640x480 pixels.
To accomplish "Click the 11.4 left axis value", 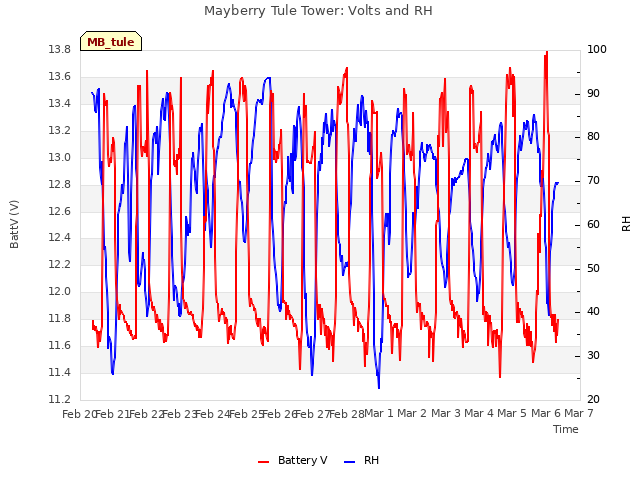I will point(60,372).
